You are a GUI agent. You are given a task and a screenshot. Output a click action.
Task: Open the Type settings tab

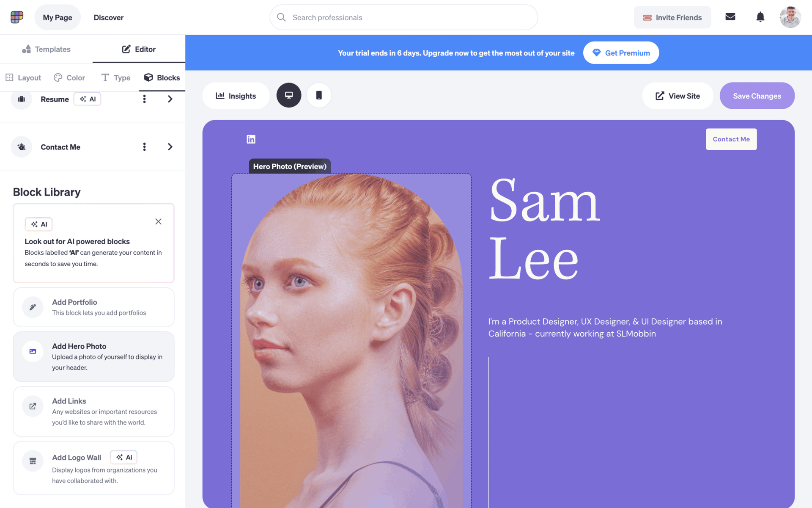point(116,77)
